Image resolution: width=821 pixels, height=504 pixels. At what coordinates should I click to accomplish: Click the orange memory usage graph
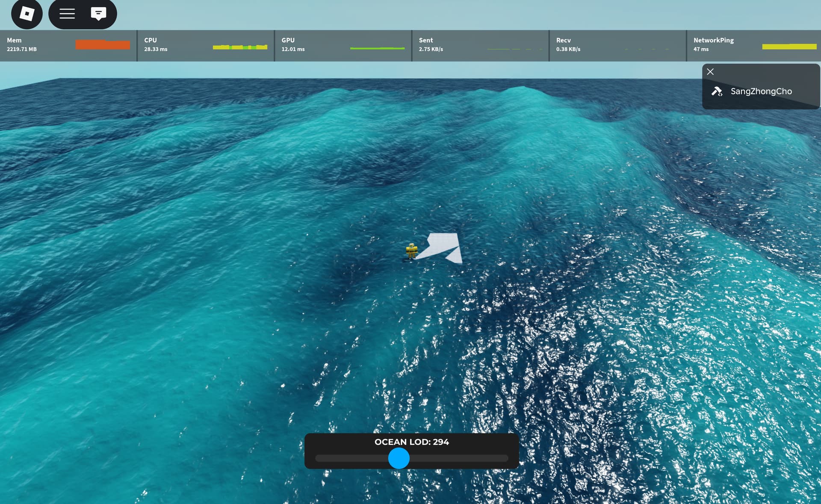tap(103, 44)
